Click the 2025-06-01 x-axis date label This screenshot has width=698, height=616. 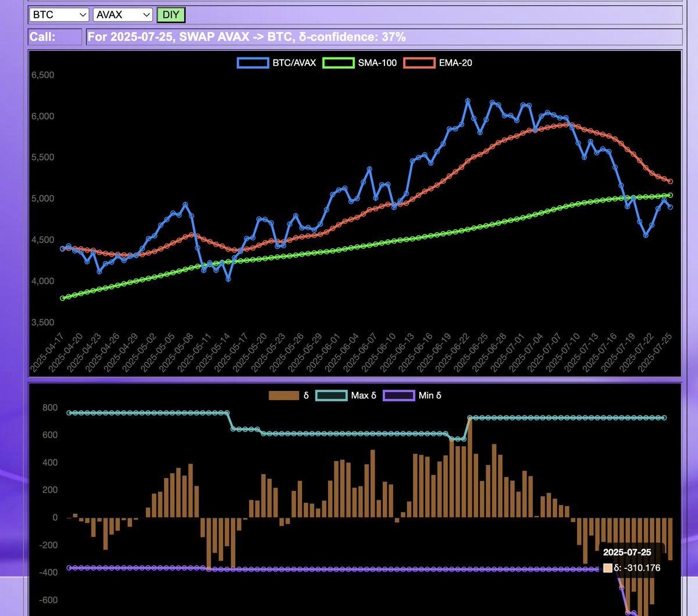pos(322,353)
